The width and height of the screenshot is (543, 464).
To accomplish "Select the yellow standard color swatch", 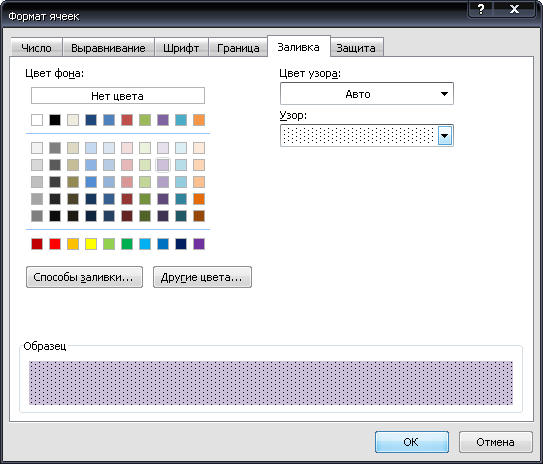I will (x=91, y=244).
